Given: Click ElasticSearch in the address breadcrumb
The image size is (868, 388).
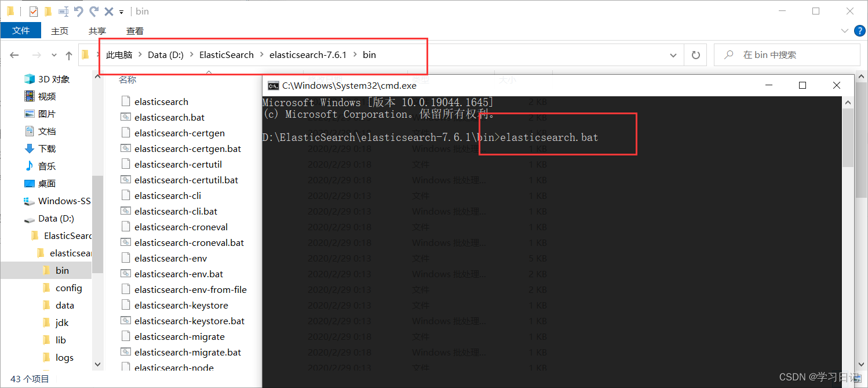Looking at the screenshot, I should coord(227,55).
